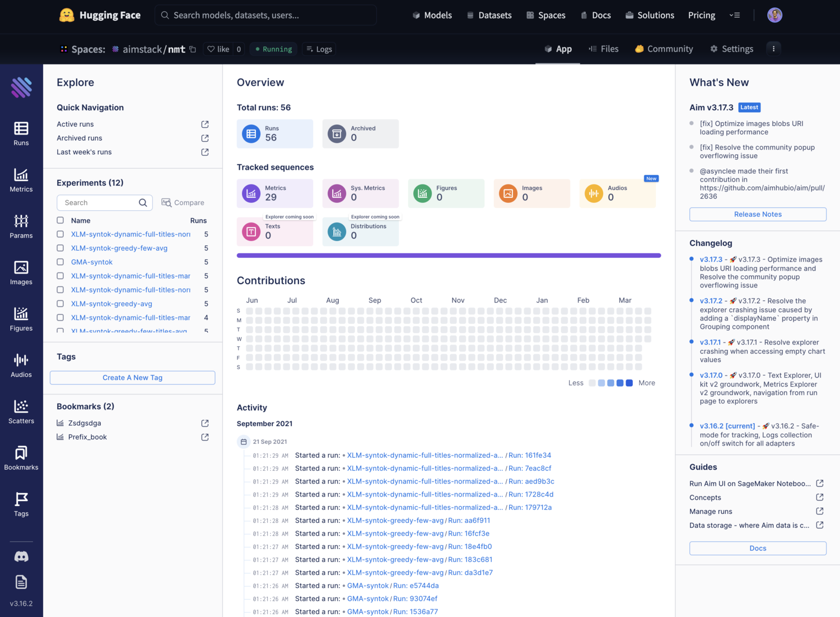Click search magnifier in experiments search
840x617 pixels.
point(143,203)
